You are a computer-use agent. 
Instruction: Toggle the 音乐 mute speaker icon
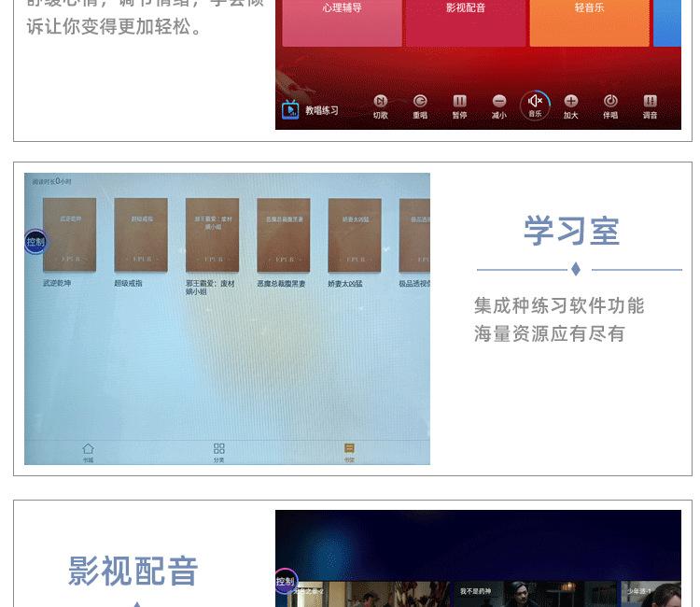pos(535,102)
